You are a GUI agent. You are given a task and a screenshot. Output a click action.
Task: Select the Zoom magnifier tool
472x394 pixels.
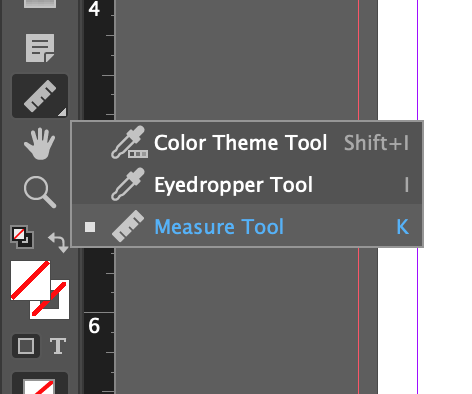(40, 192)
